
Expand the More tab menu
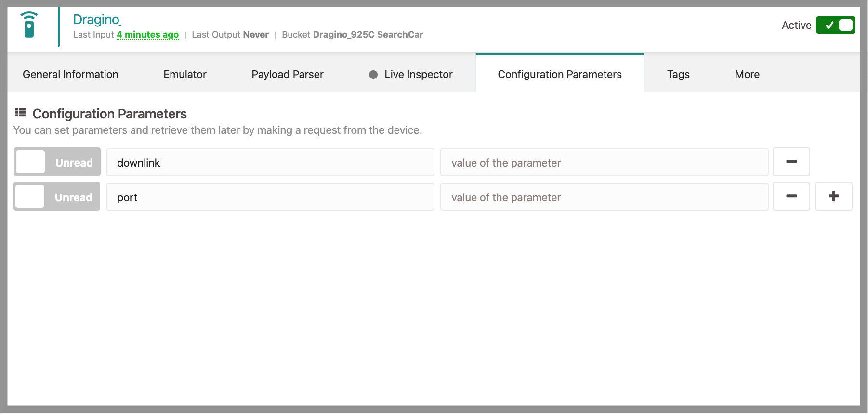tap(747, 74)
